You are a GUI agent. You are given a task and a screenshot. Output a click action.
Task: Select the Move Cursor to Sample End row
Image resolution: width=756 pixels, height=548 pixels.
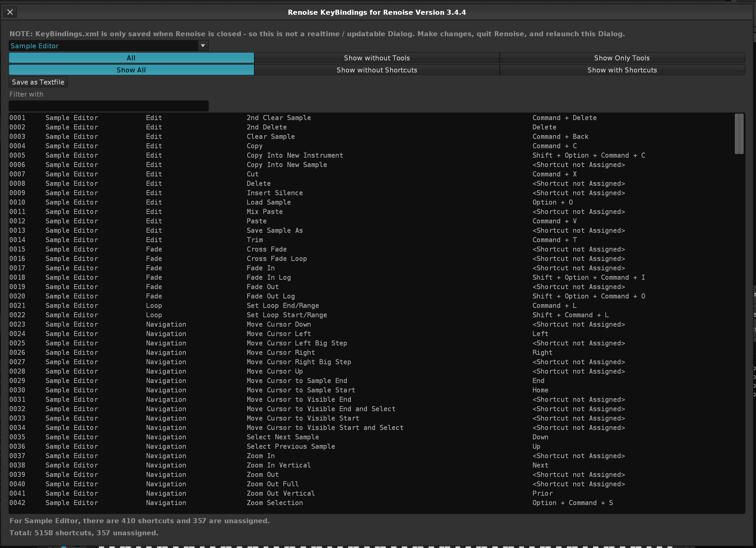(x=296, y=381)
